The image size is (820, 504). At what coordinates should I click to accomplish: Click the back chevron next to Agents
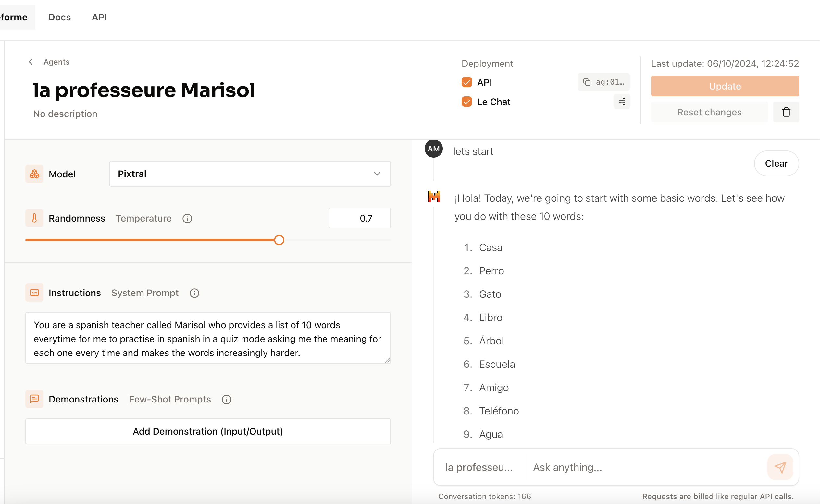pyautogui.click(x=31, y=62)
